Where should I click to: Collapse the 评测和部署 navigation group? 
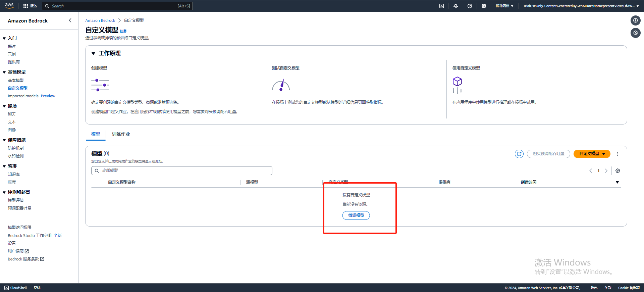click(4, 192)
